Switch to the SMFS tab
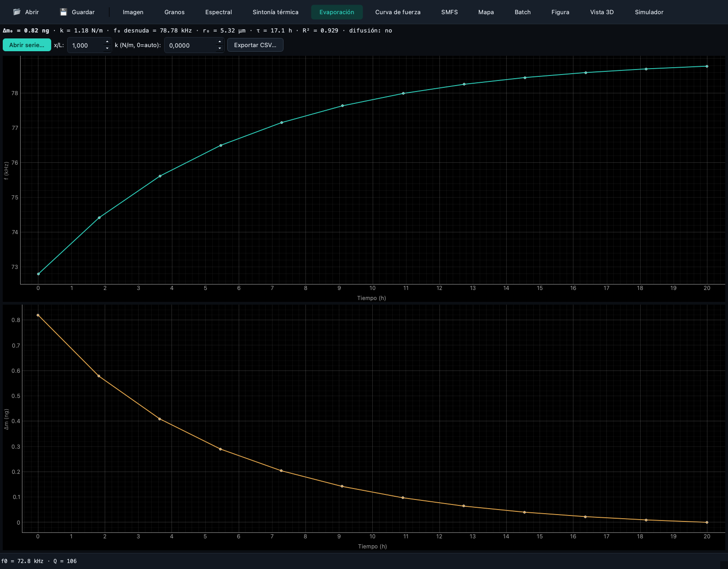Viewport: 728px width, 569px height. tap(450, 12)
